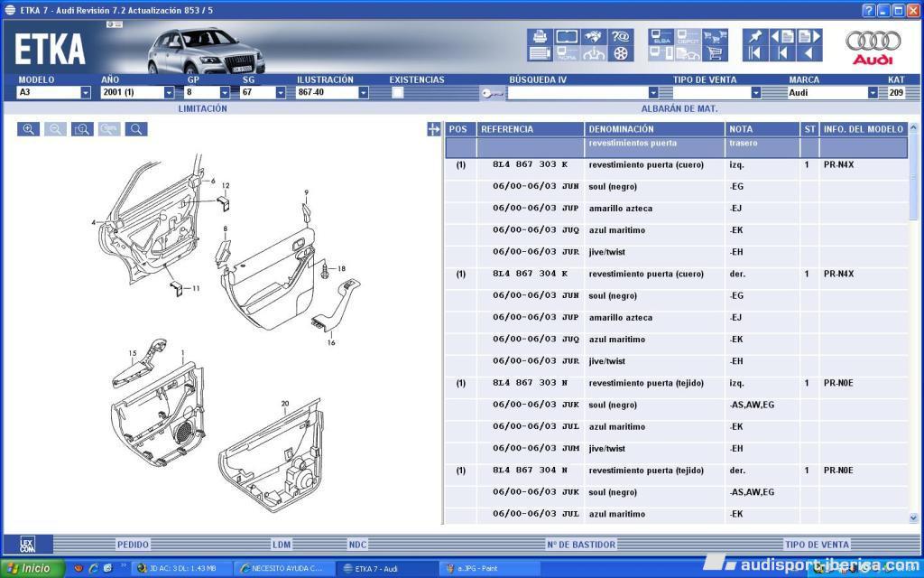
Task: Go to next page with right-arrow document icon
Action: (809, 36)
